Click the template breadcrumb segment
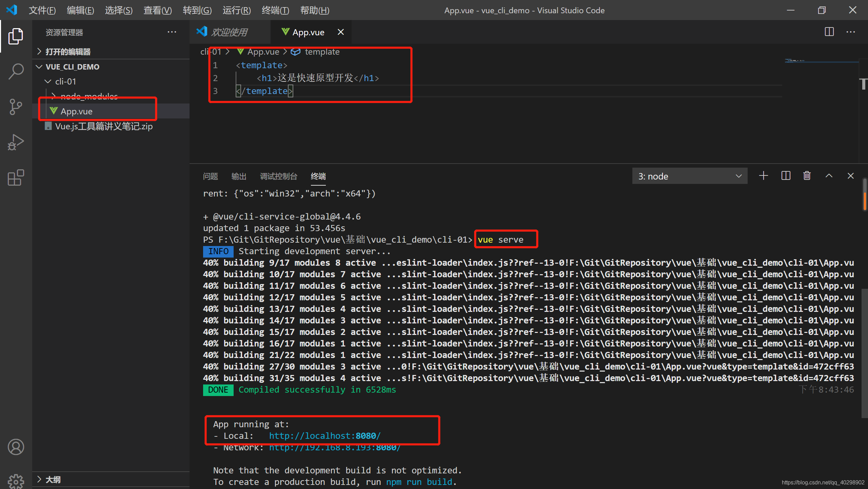 click(x=322, y=52)
